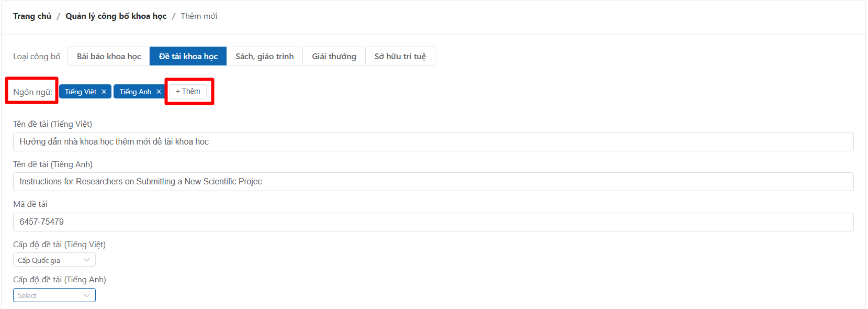The image size is (868, 309).
Task: Switch to Sở hữu trí tuệ tab
Action: [x=400, y=56]
